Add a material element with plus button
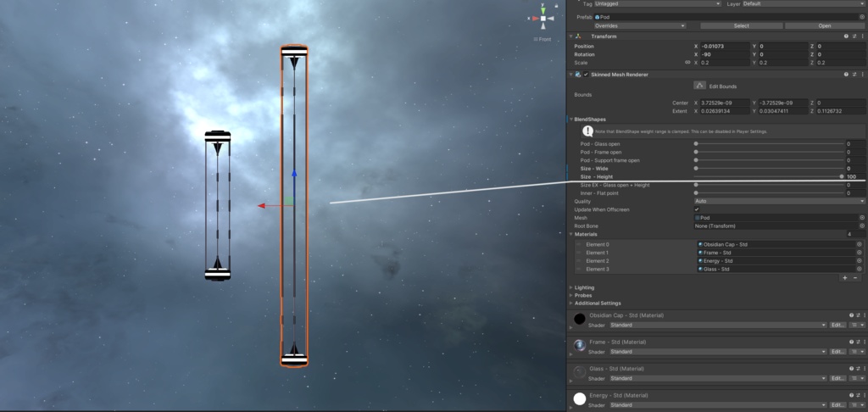 click(845, 277)
